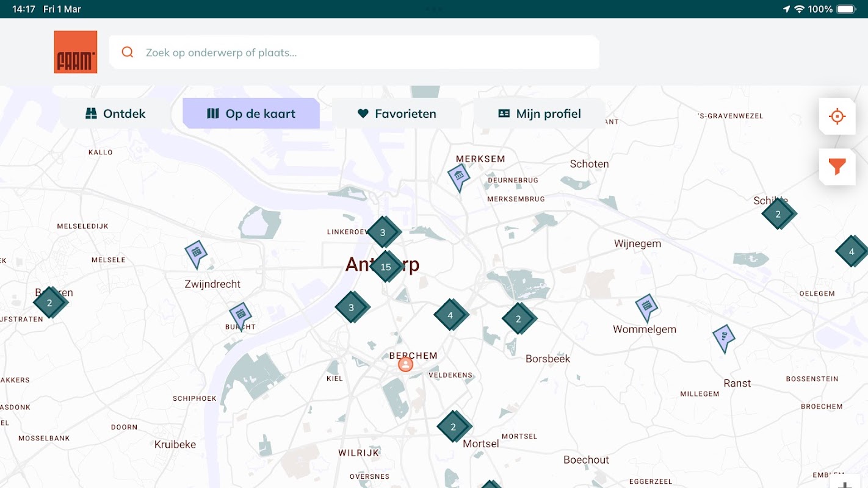Image resolution: width=868 pixels, height=488 pixels.
Task: Tap the BROECHEM label
Action: coord(822,407)
